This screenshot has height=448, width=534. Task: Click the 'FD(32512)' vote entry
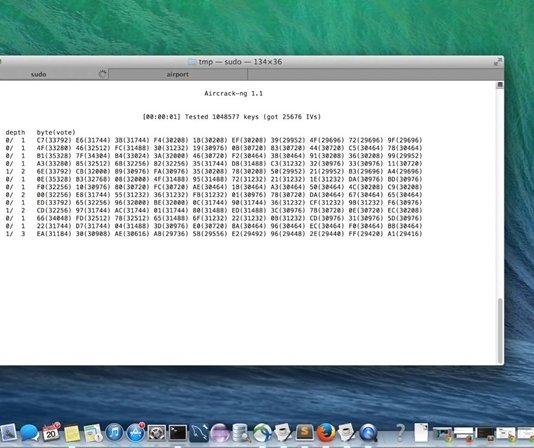(x=93, y=218)
